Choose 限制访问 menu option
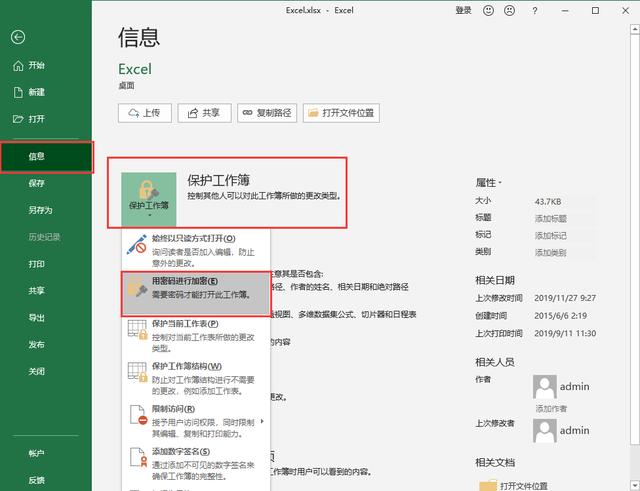This screenshot has width=640, height=491. 196,421
